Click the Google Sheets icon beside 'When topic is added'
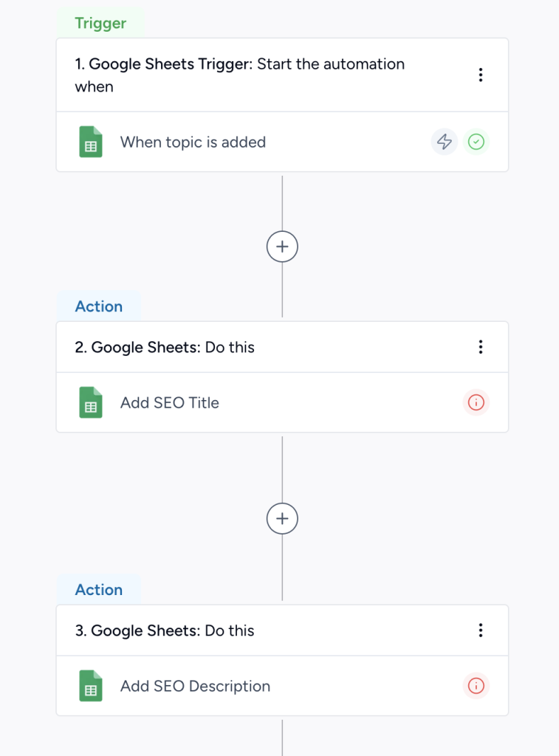This screenshot has width=559, height=756. click(90, 142)
